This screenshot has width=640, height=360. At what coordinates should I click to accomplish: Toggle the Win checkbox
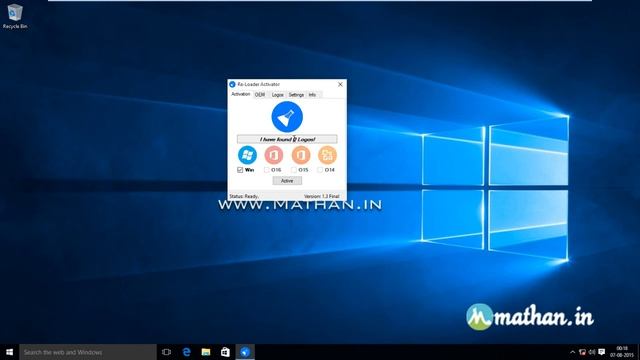[x=240, y=170]
